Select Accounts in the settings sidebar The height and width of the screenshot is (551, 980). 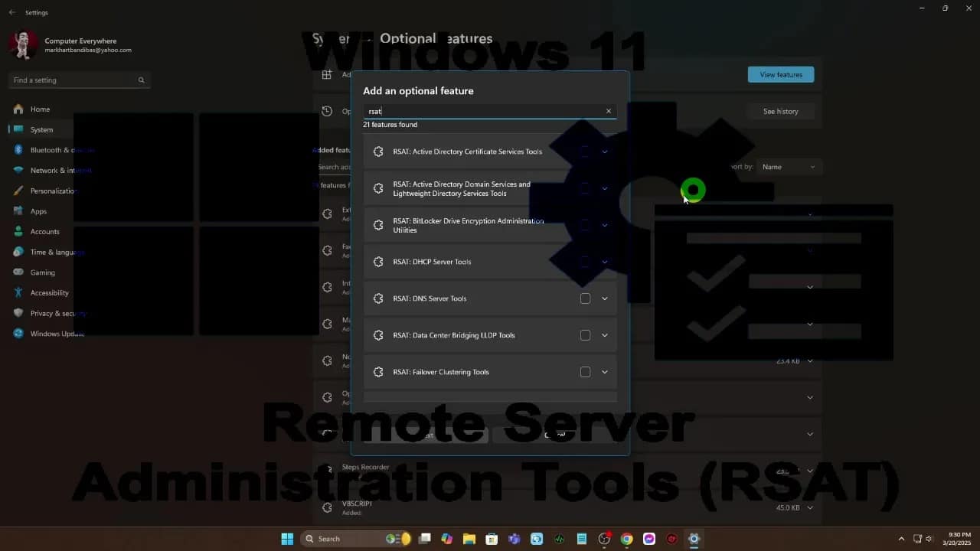(x=44, y=232)
